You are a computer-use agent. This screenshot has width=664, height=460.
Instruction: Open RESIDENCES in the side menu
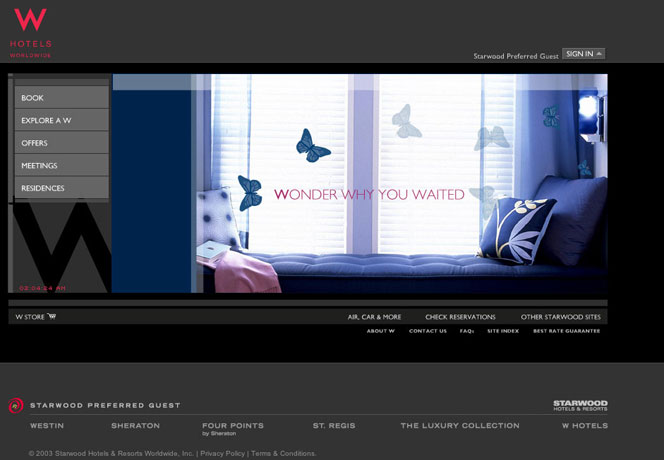(62, 188)
